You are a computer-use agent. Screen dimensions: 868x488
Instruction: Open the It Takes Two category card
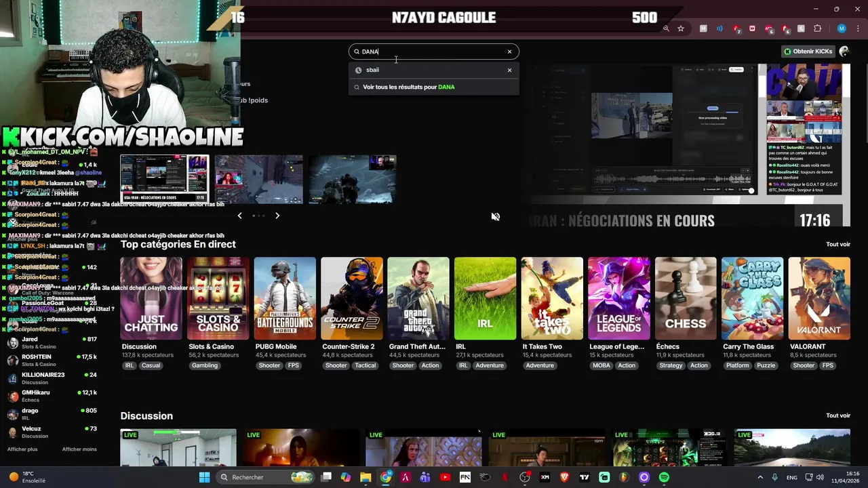[552, 298]
